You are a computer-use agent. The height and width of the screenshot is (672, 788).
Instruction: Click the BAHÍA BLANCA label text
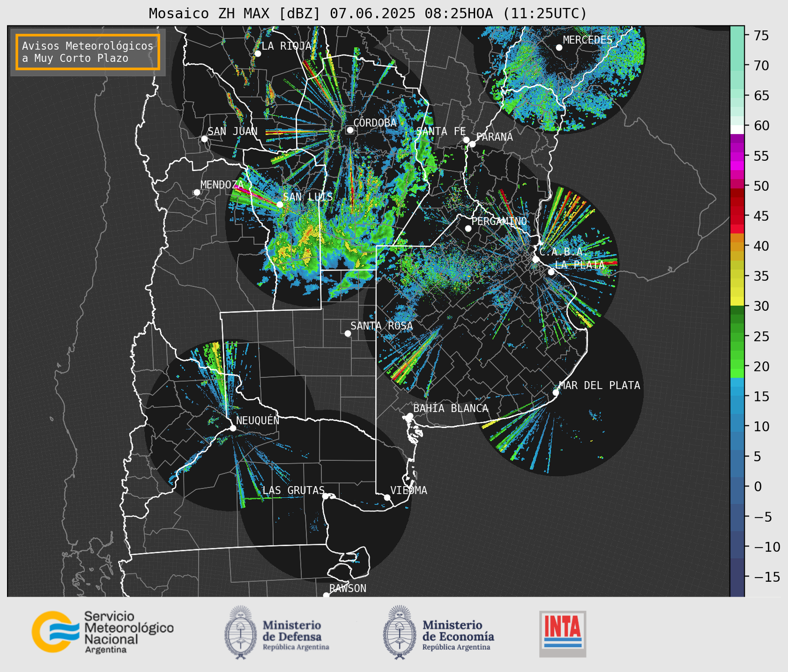(x=451, y=408)
